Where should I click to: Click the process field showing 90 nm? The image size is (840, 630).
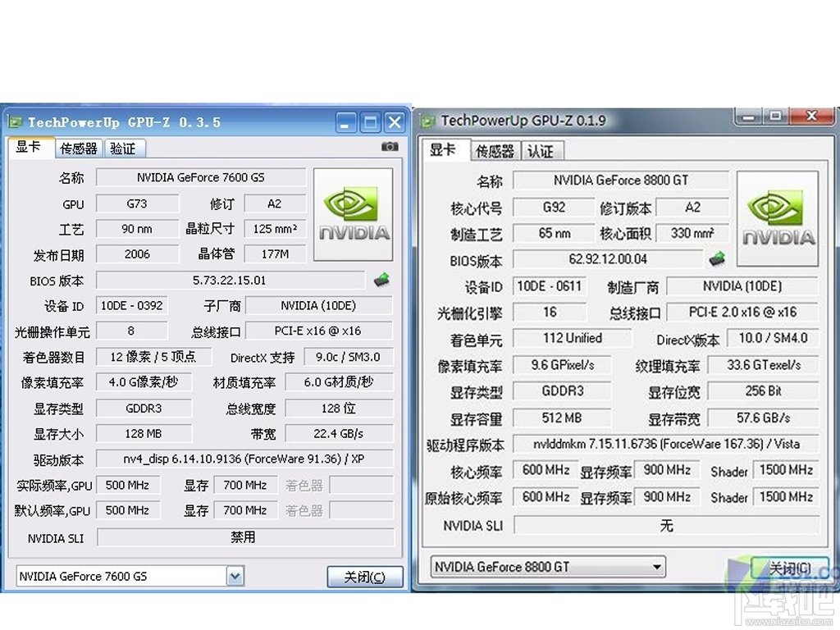137,229
